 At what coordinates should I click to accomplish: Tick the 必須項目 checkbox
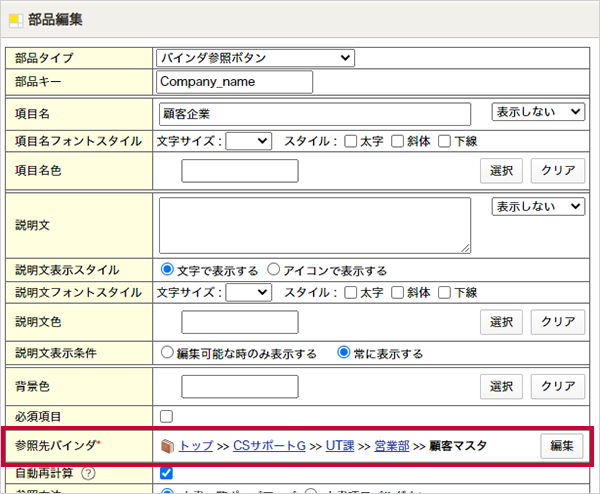point(166,416)
